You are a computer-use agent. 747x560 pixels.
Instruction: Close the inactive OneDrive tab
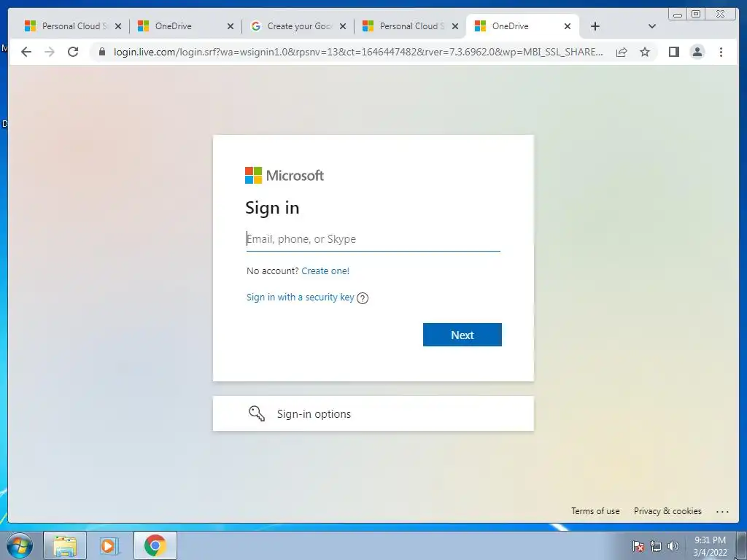click(x=231, y=27)
